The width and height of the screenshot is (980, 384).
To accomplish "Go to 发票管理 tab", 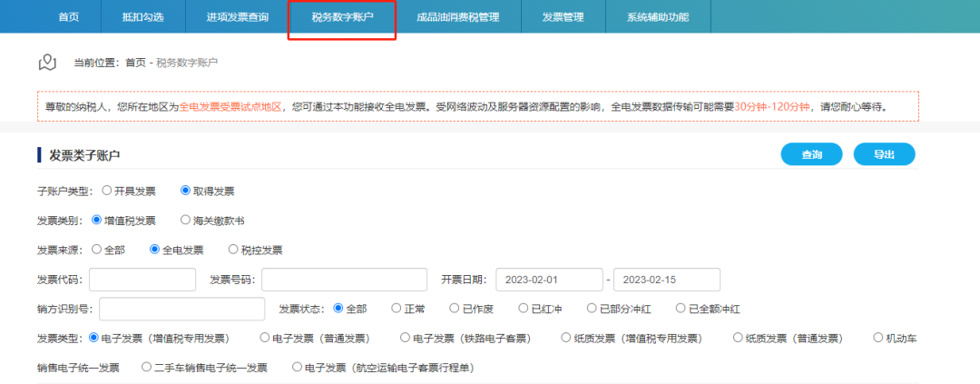I will point(563,17).
